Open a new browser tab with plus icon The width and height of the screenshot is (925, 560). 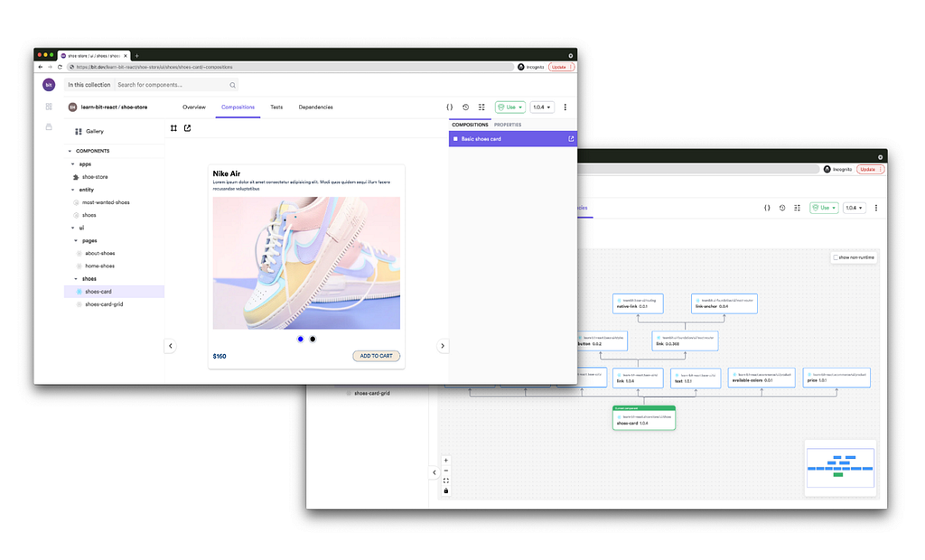point(137,55)
